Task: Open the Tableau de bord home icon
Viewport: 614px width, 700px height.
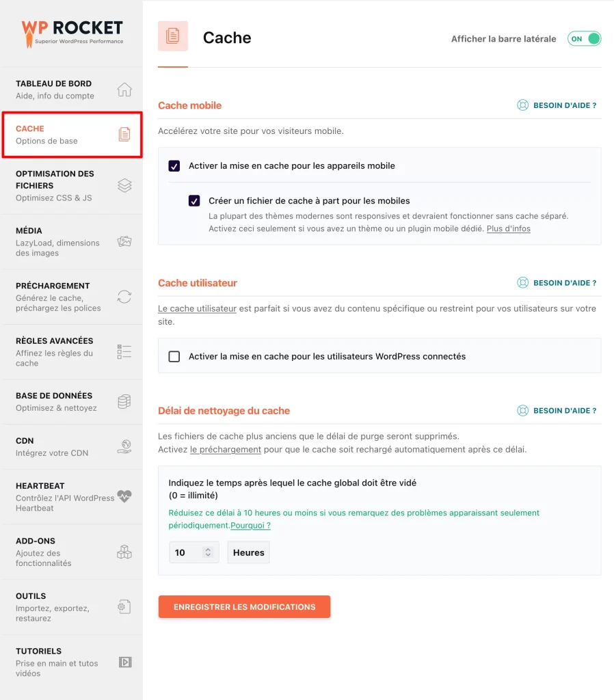Action: click(124, 90)
